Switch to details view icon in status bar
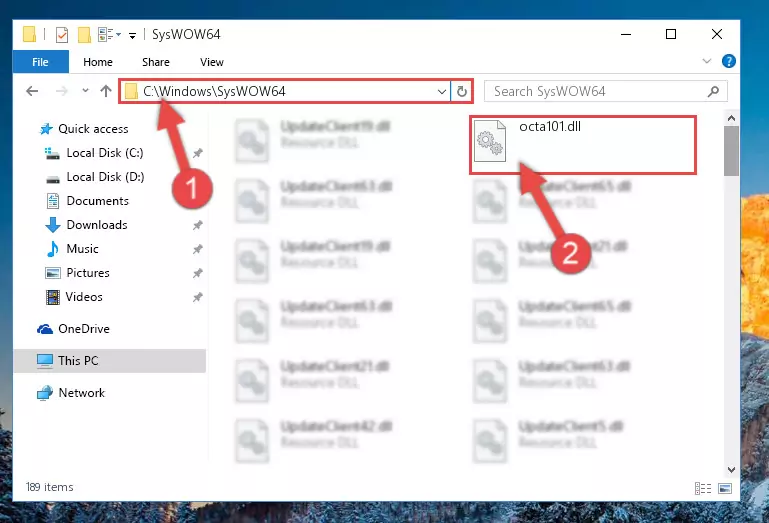769x523 pixels. pyautogui.click(x=702, y=488)
